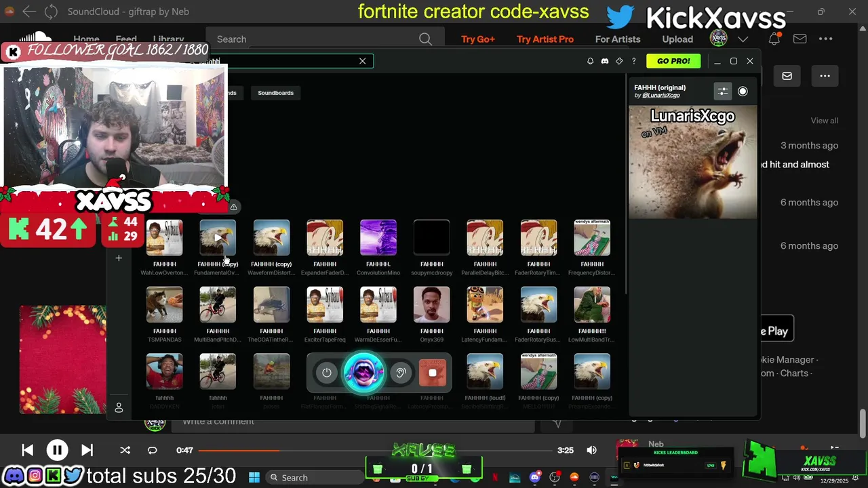Open SoundCloud messages envelope in navbar
This screenshot has width=868, height=488.
pyautogui.click(x=800, y=39)
